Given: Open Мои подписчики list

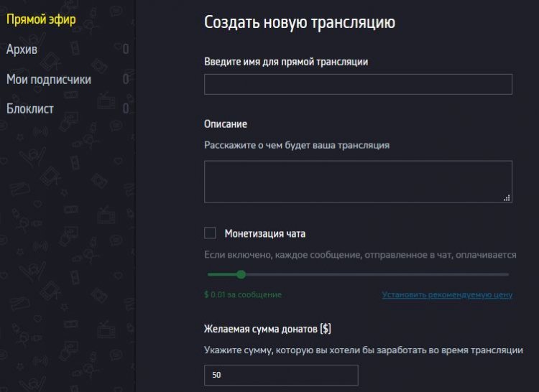Looking at the screenshot, I should 49,79.
